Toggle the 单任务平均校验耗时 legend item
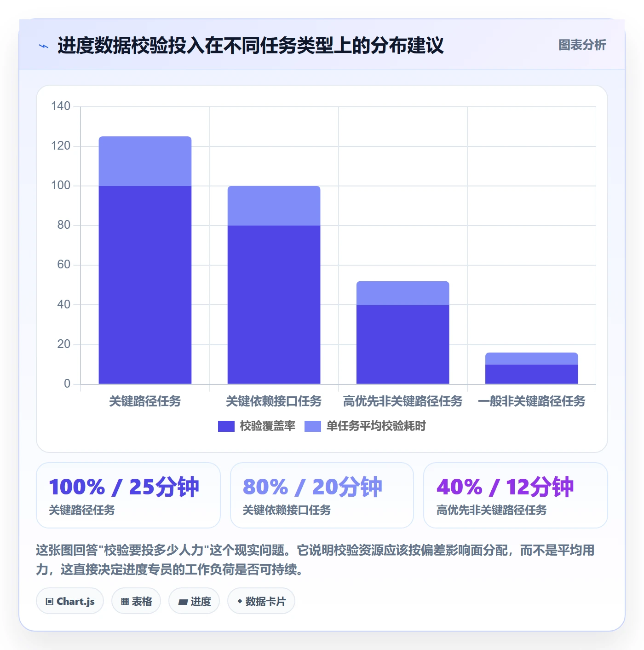The width and height of the screenshot is (644, 650). (x=365, y=426)
